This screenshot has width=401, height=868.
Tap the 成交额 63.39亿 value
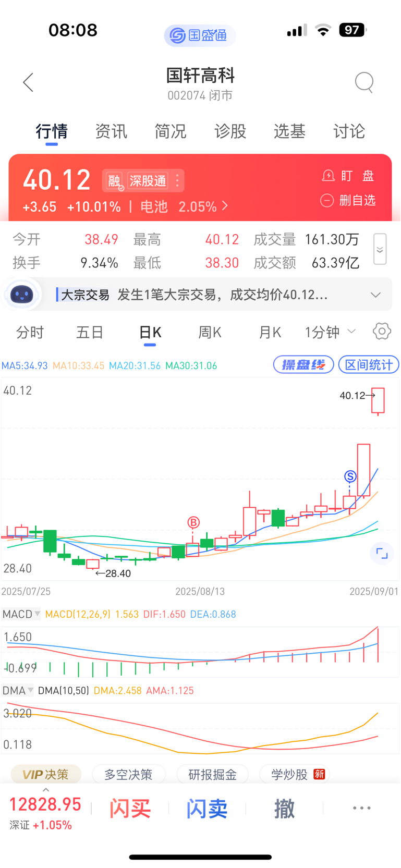(x=335, y=263)
